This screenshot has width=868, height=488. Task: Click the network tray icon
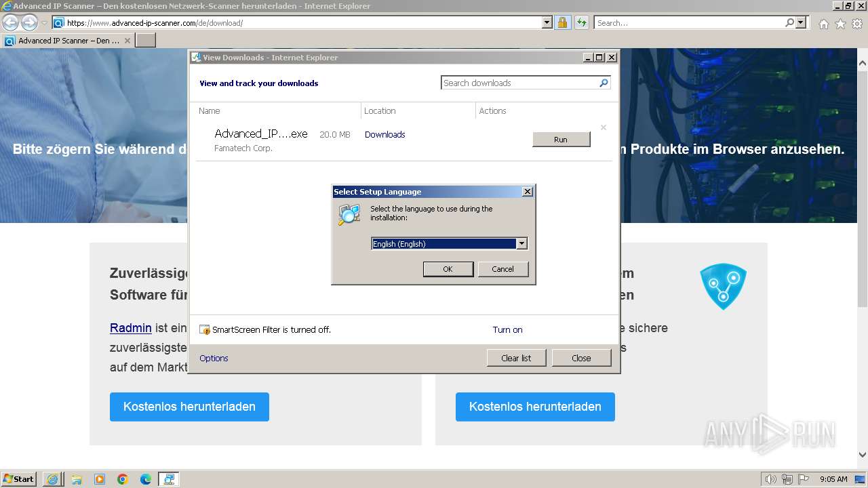[x=787, y=479]
